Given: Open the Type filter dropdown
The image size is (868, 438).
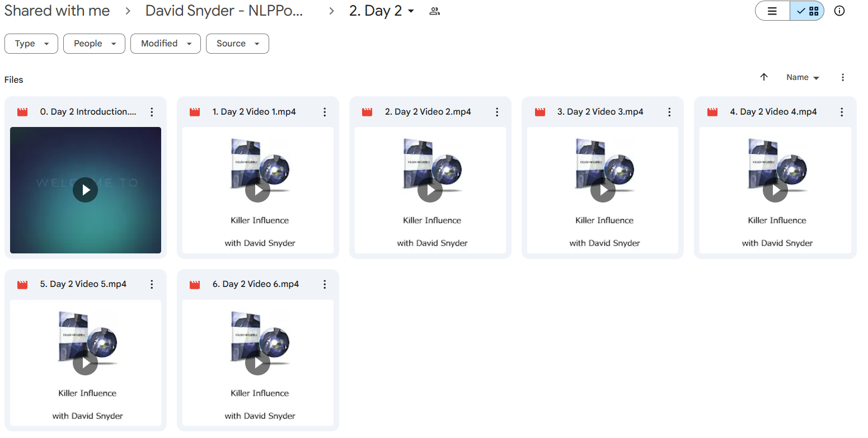Looking at the screenshot, I should tap(31, 44).
